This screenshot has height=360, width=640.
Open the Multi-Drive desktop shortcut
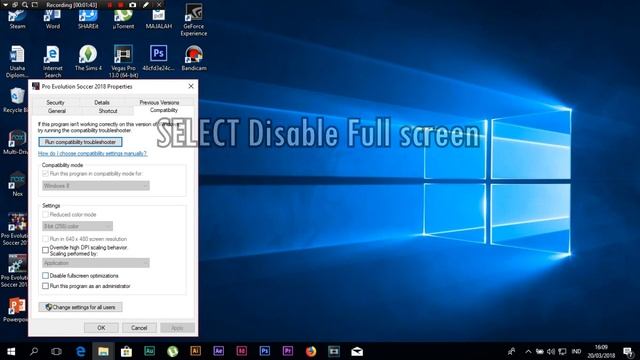coord(16,142)
